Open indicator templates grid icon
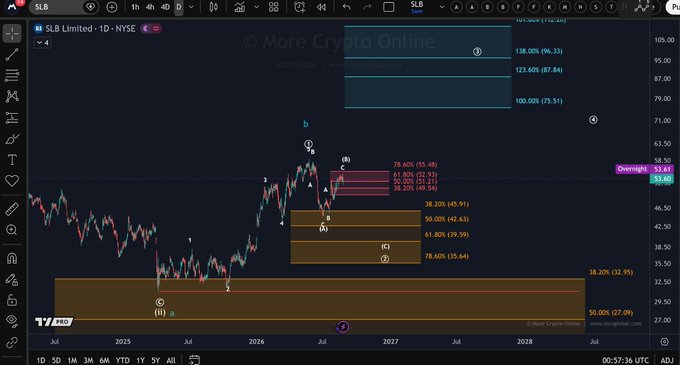Image resolution: width=680 pixels, height=365 pixels. (274, 7)
